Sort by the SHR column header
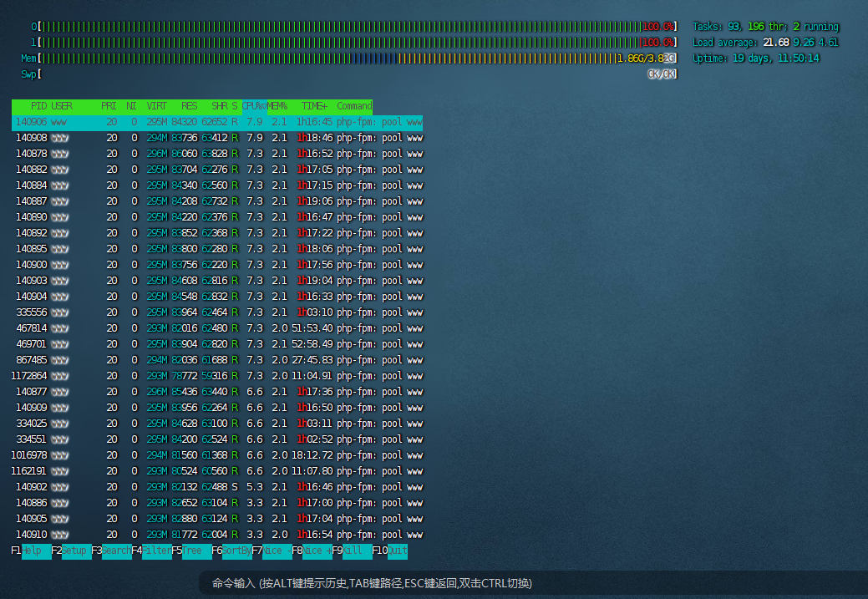 [219, 106]
